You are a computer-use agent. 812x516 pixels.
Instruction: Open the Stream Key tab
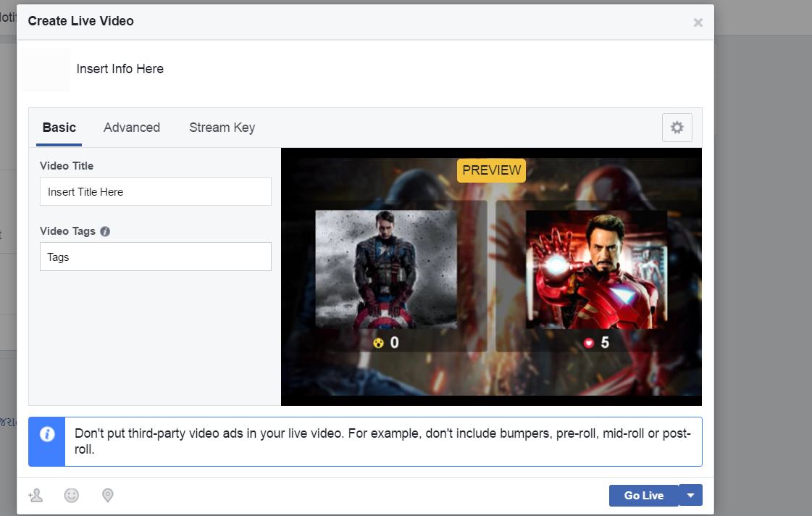[222, 127]
